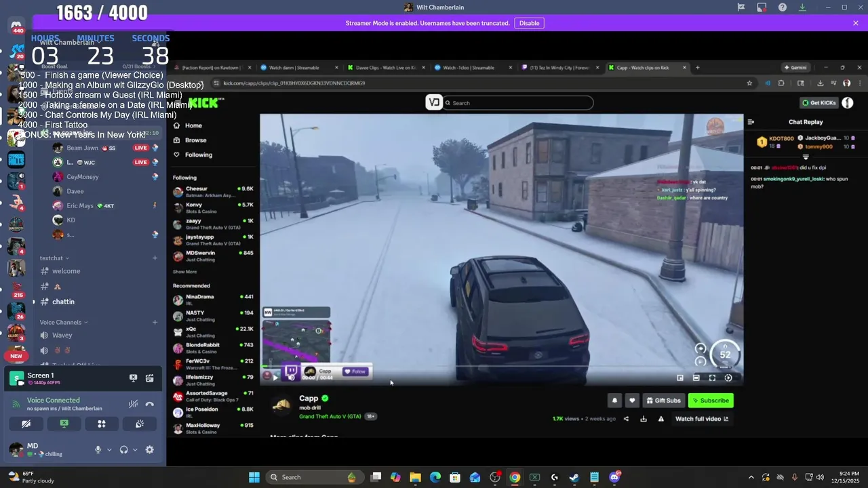This screenshot has height=488, width=868.
Task: Click the Subscribe button for Capp
Action: 710,401
